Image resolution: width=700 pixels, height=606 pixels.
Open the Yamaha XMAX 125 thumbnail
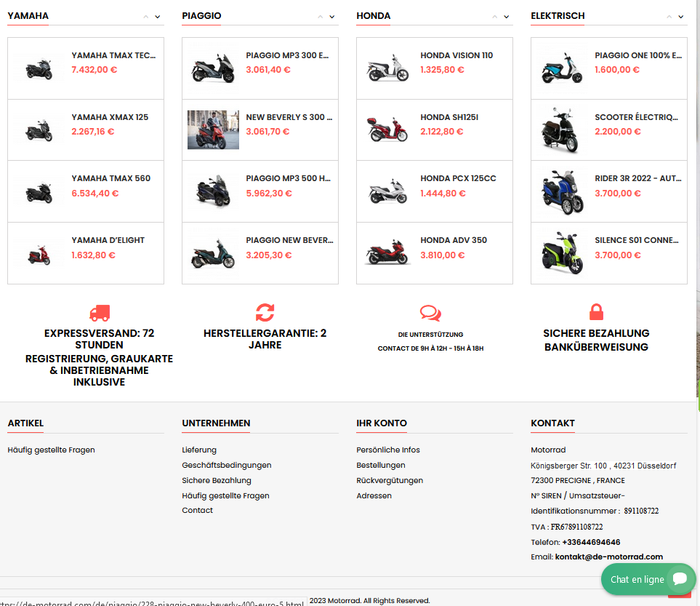[39, 130]
